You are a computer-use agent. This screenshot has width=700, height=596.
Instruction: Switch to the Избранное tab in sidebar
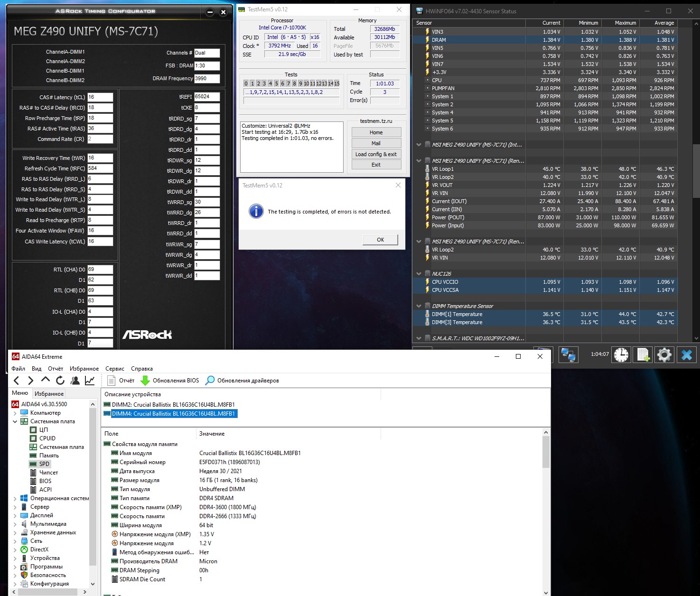click(x=49, y=393)
